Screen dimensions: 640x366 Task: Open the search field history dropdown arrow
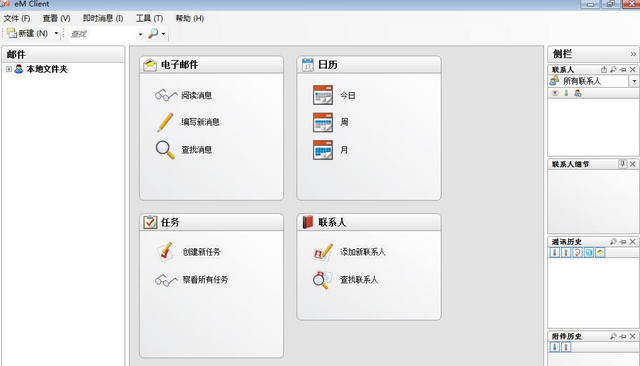pyautogui.click(x=140, y=34)
